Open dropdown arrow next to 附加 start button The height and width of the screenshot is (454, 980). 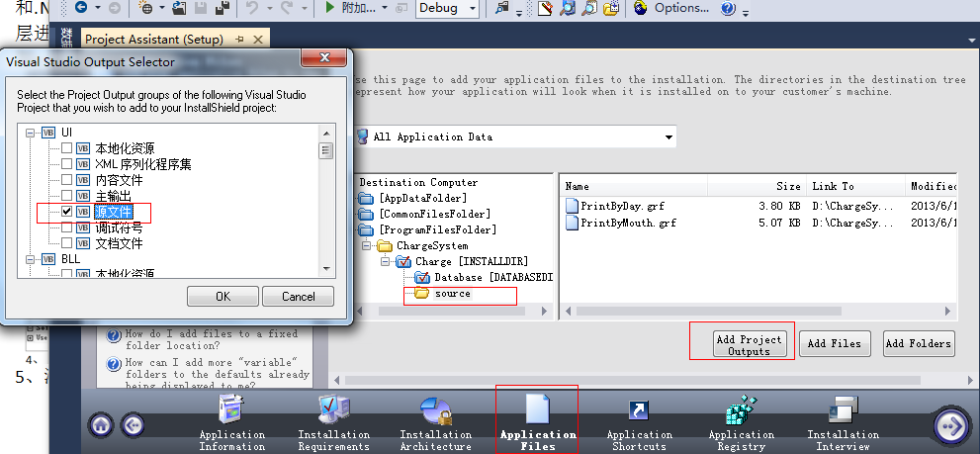point(385,8)
